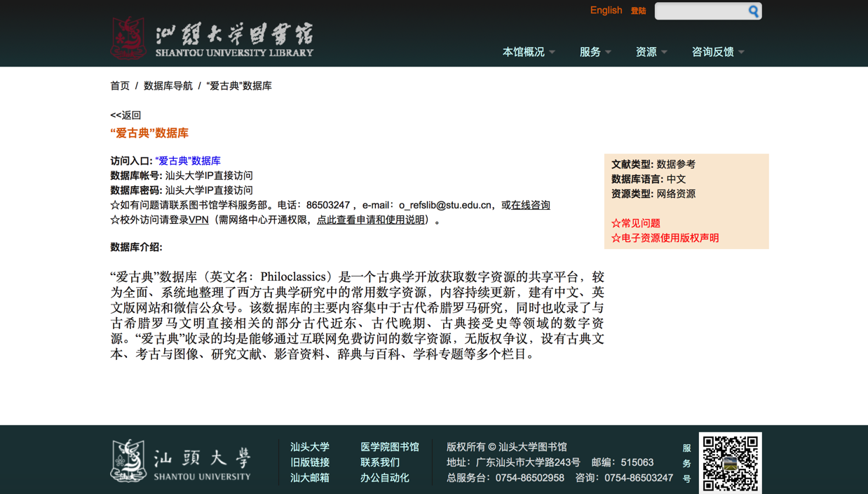Click the 总服务台 phone number 0754-86502958

[x=529, y=478]
